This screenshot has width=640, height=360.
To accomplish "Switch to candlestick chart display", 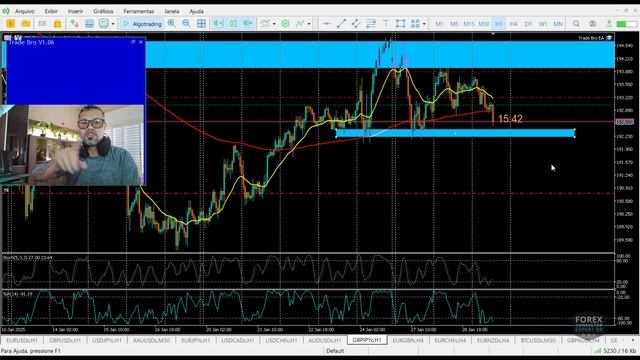I will click(x=233, y=24).
